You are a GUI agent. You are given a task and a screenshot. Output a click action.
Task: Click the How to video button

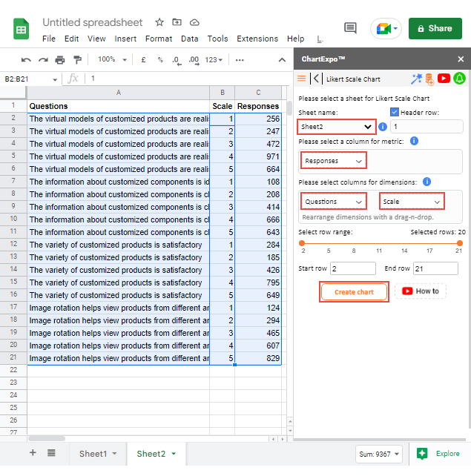[x=421, y=291]
